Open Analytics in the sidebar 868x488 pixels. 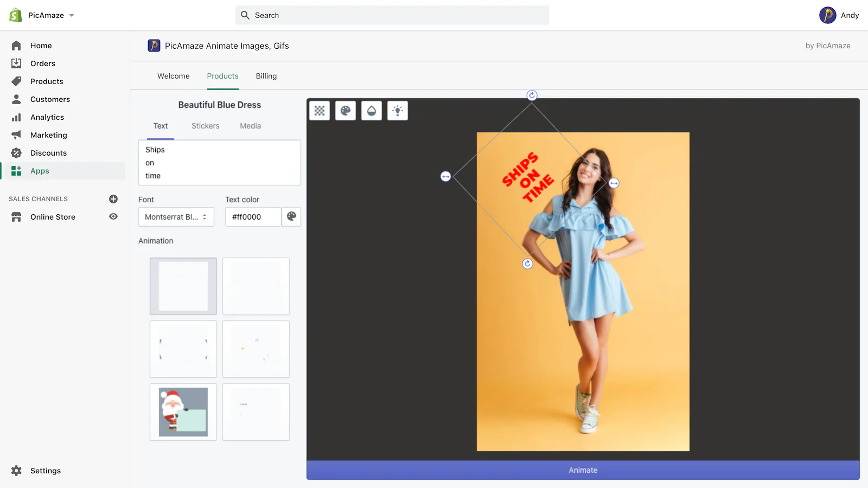47,117
